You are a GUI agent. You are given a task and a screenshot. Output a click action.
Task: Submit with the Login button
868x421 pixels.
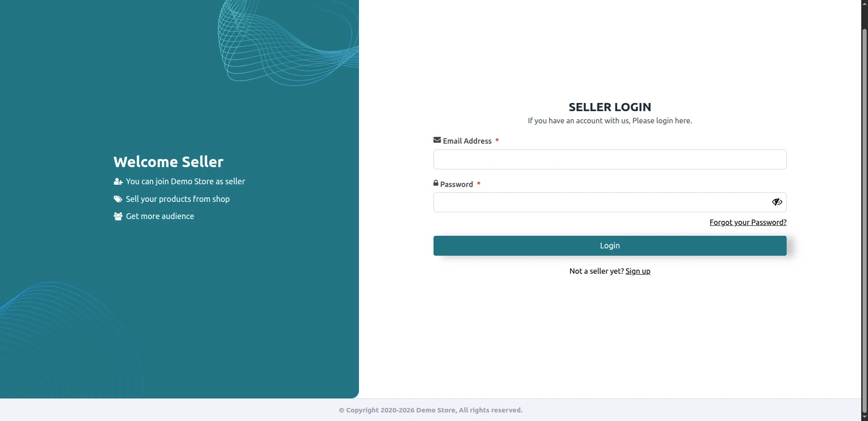pyautogui.click(x=610, y=246)
